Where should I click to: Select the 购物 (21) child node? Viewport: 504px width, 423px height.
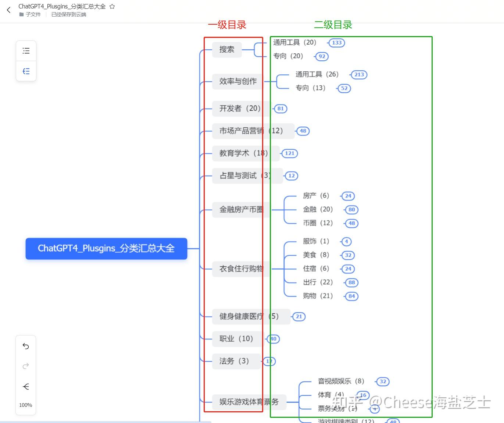[x=318, y=296]
